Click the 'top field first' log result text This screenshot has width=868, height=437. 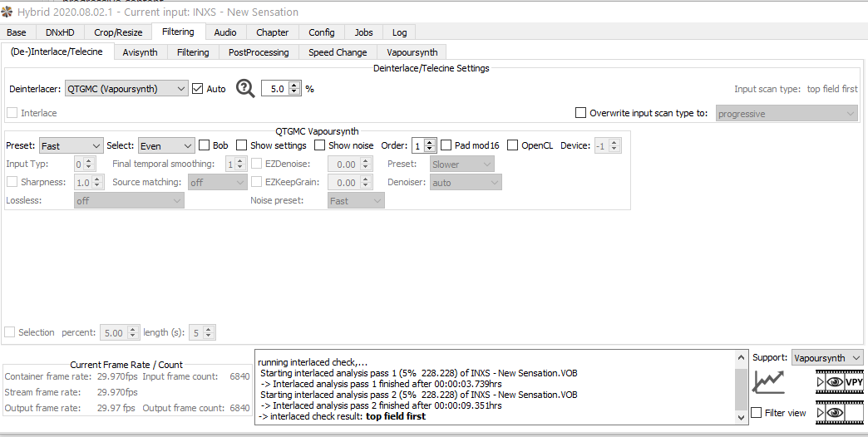(x=396, y=416)
